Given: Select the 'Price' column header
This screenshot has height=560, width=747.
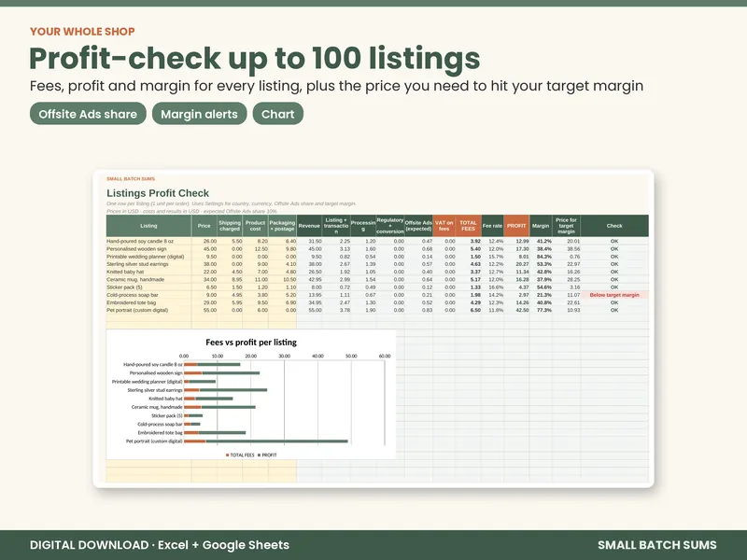Looking at the screenshot, I should click(204, 226).
